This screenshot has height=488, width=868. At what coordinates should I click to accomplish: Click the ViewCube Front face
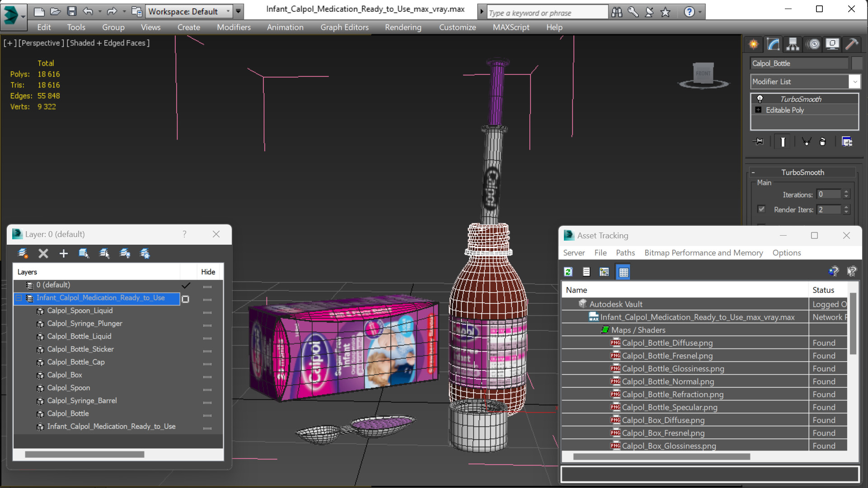pos(703,73)
